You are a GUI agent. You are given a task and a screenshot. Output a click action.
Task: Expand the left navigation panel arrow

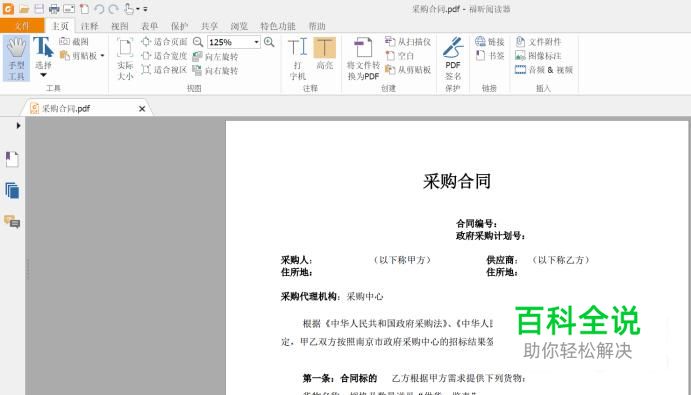(18, 126)
